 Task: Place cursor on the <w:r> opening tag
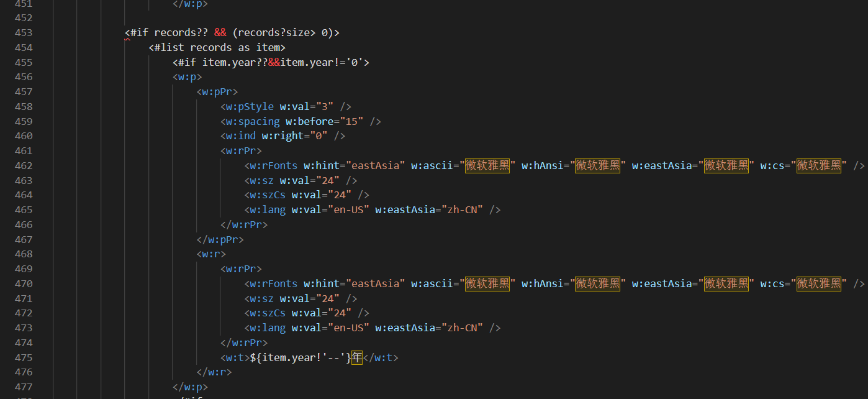coord(211,254)
